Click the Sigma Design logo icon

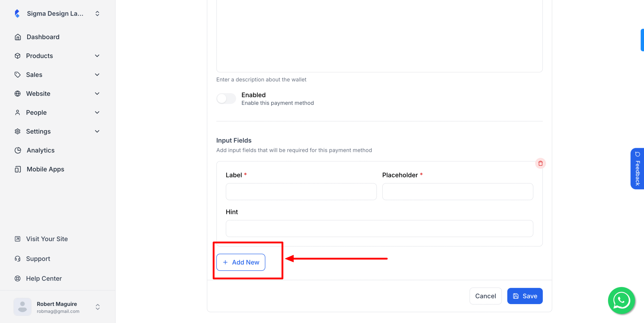(17, 13)
